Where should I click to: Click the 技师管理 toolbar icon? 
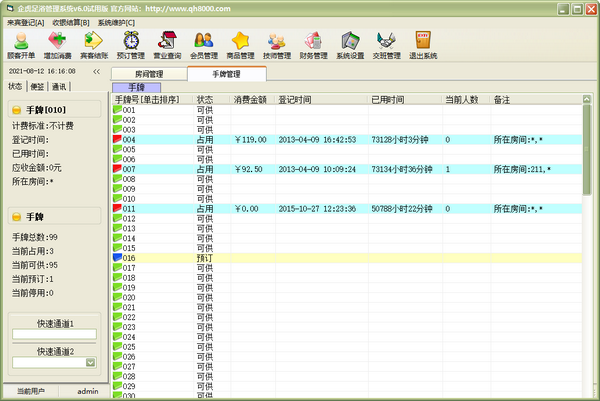277,44
